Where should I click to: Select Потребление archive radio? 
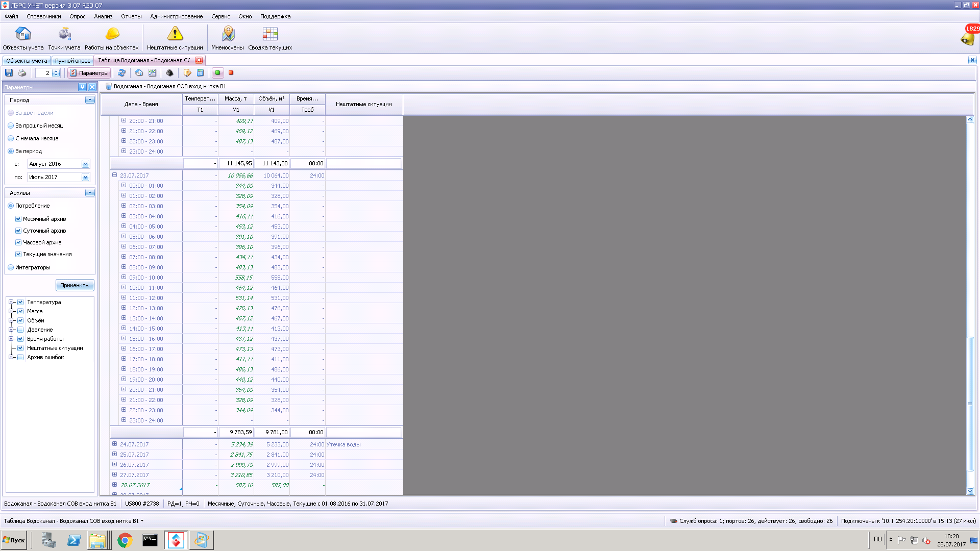point(11,206)
